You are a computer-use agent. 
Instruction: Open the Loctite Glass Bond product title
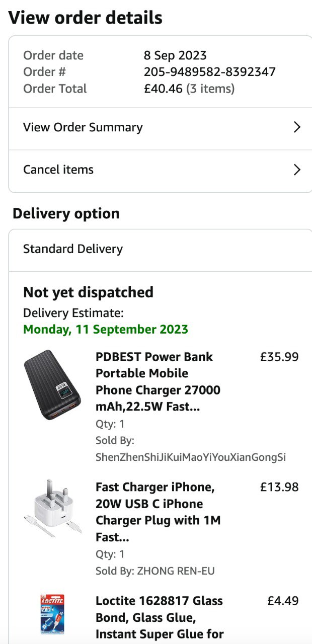159,617
